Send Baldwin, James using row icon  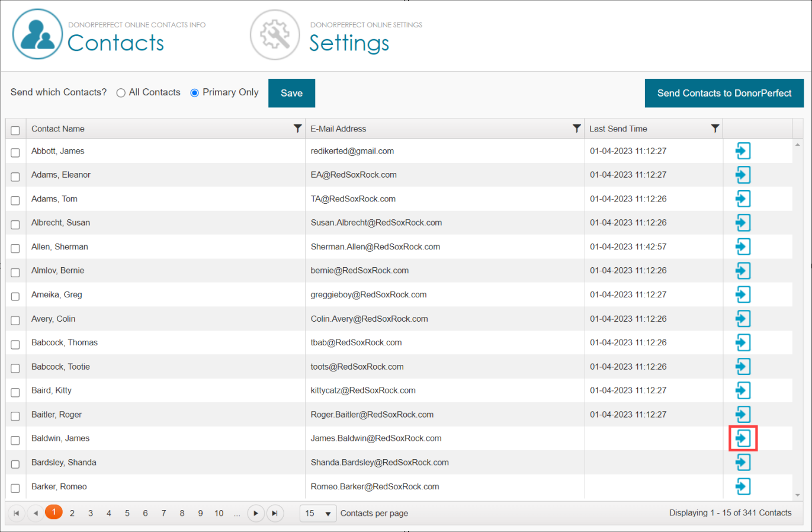(x=743, y=438)
